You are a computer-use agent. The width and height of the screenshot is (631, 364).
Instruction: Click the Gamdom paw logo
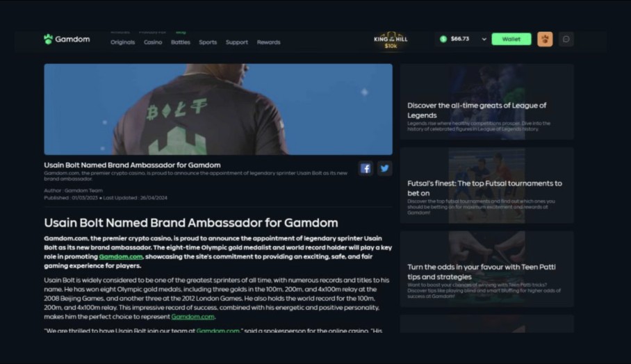point(48,39)
